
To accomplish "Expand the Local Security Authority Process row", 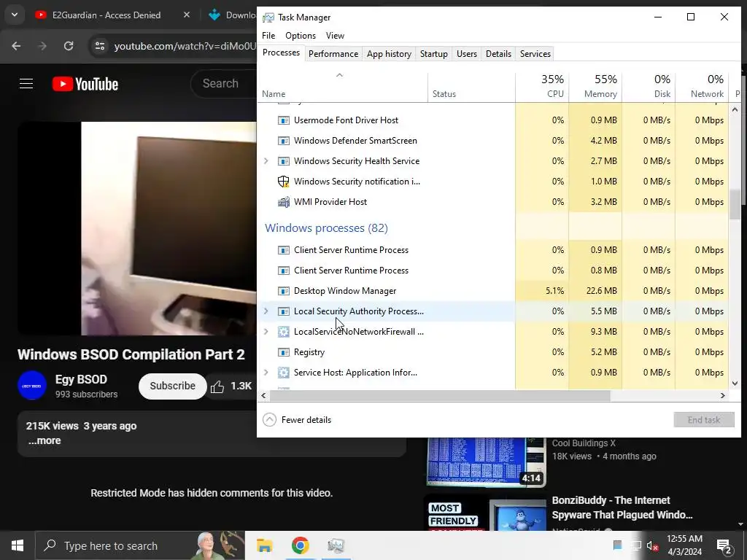I will [x=266, y=311].
